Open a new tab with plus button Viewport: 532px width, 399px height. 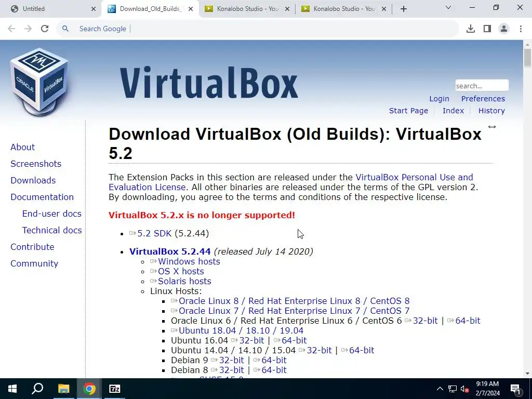tap(403, 9)
